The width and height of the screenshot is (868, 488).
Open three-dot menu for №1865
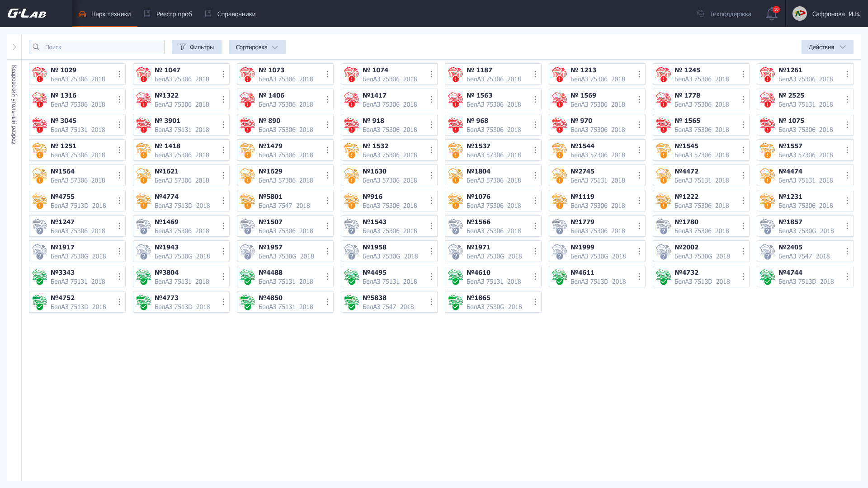(535, 302)
